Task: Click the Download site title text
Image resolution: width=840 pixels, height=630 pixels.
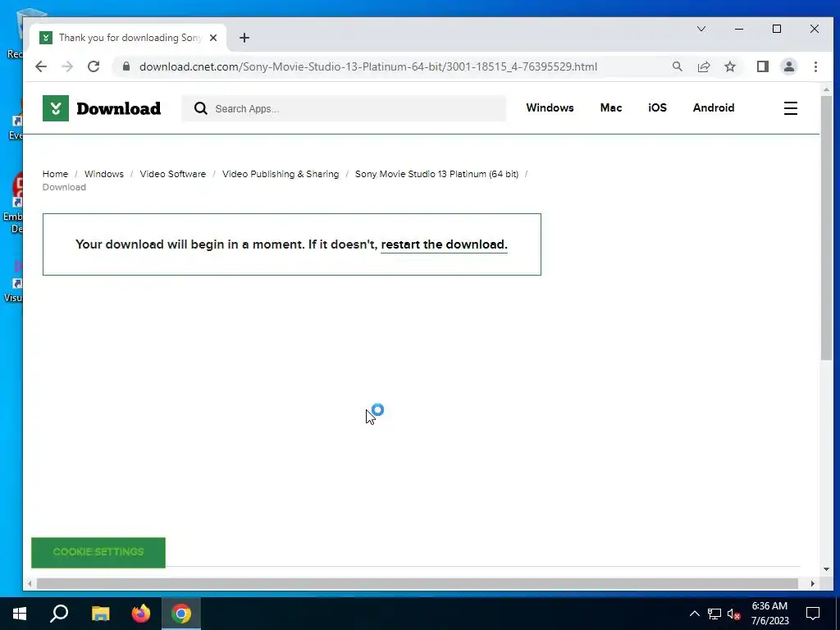Action: coord(118,108)
